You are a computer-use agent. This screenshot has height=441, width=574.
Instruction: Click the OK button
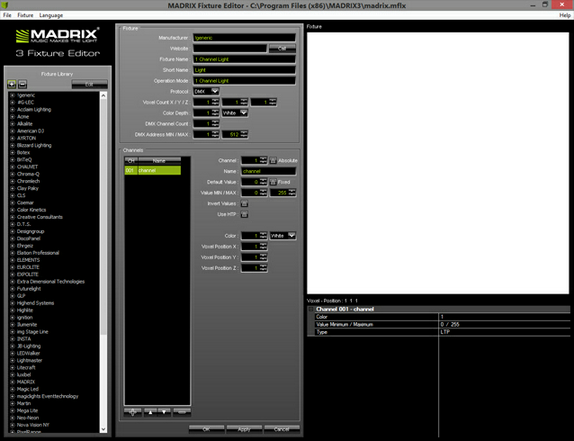[x=206, y=429]
